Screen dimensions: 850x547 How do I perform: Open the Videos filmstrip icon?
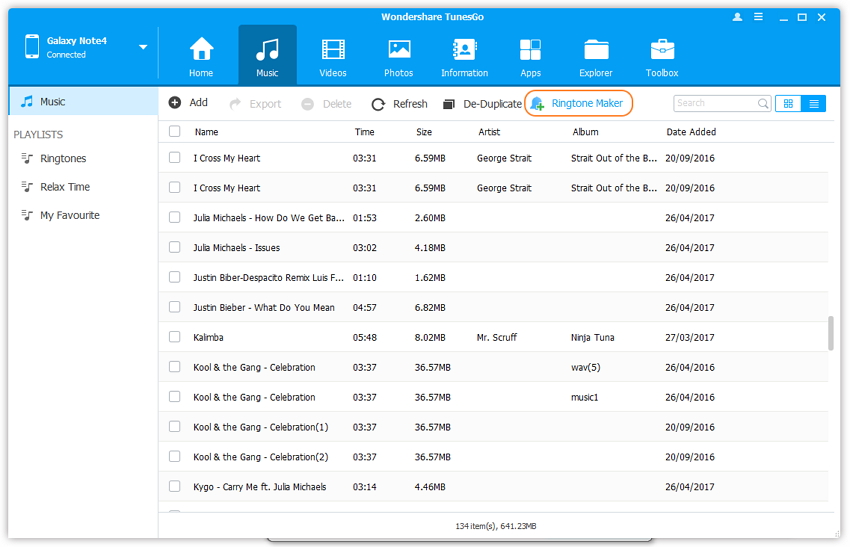(333, 50)
